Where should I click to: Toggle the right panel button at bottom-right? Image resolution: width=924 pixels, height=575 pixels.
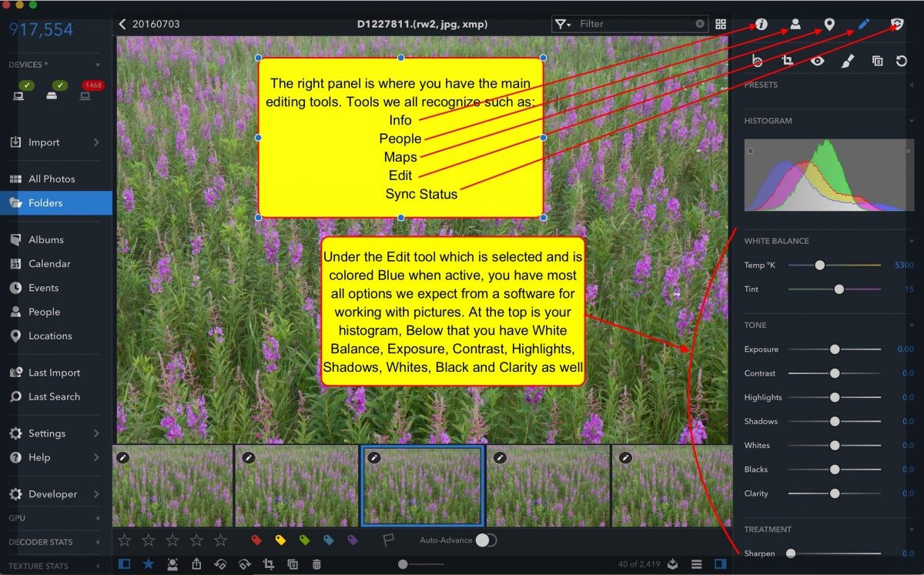coord(720,564)
